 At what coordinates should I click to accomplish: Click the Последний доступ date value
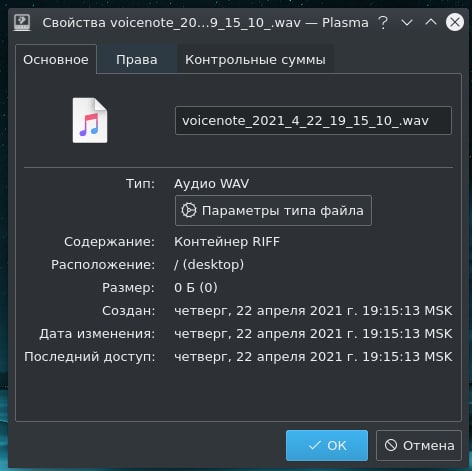pyautogui.click(x=313, y=357)
